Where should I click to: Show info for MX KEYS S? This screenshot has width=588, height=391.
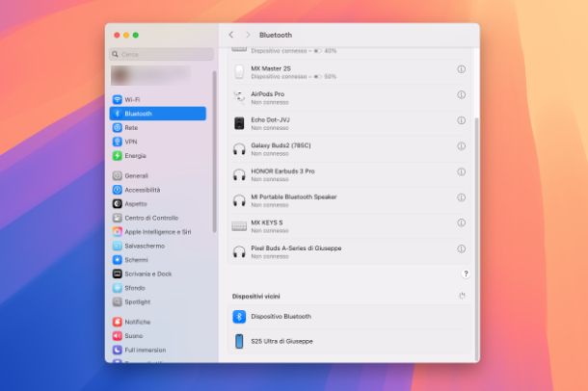pyautogui.click(x=461, y=224)
